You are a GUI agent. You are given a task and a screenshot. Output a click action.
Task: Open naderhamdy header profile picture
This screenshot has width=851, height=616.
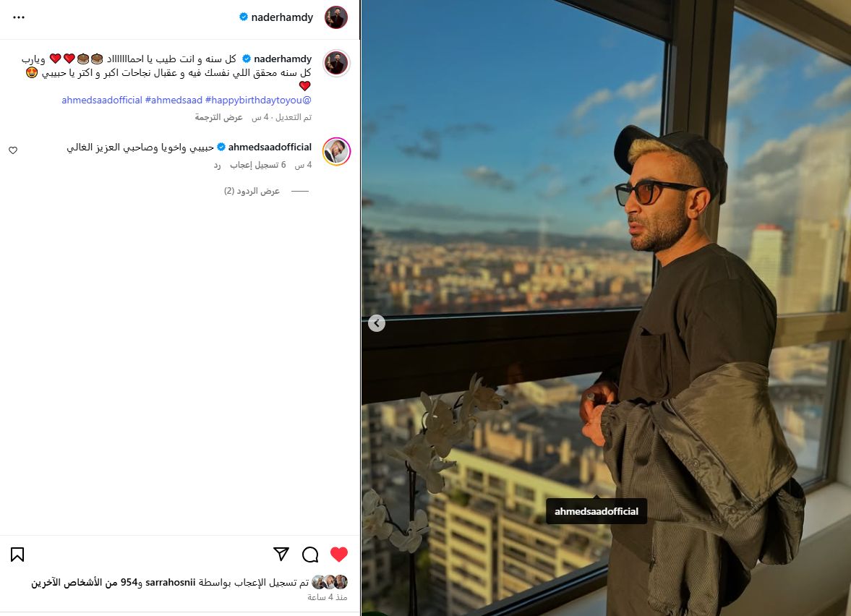336,17
